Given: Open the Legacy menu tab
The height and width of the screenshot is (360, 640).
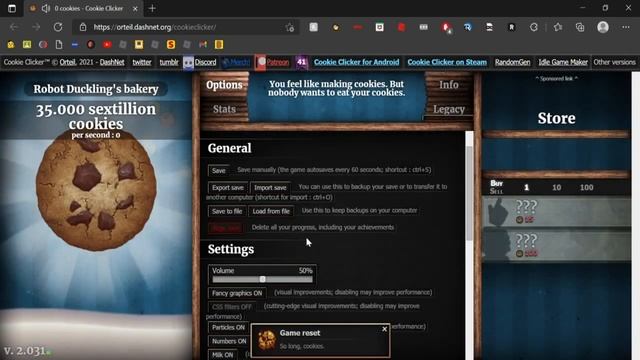Looking at the screenshot, I should pyautogui.click(x=449, y=109).
